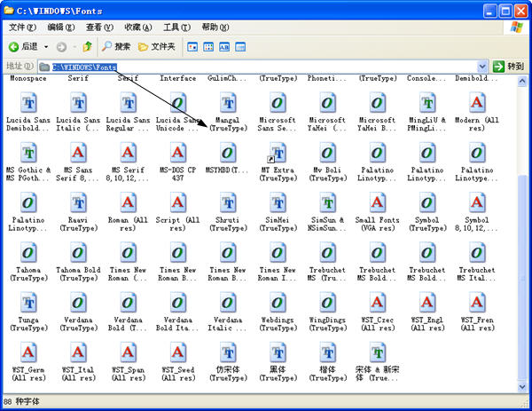The width and height of the screenshot is (532, 411).
Task: Open the Tools (工具) menu
Action: tap(176, 28)
